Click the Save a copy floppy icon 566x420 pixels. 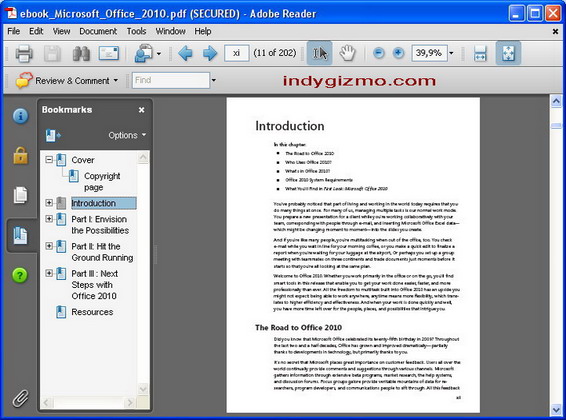click(x=52, y=53)
